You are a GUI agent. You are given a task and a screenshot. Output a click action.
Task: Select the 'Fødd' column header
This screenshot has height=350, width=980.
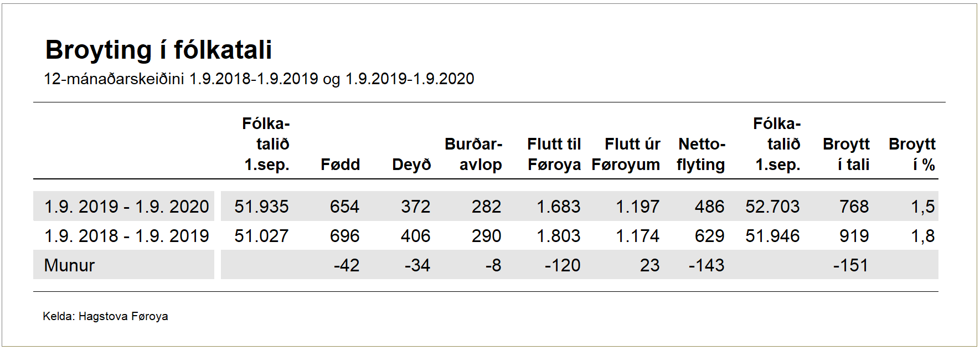point(340,164)
